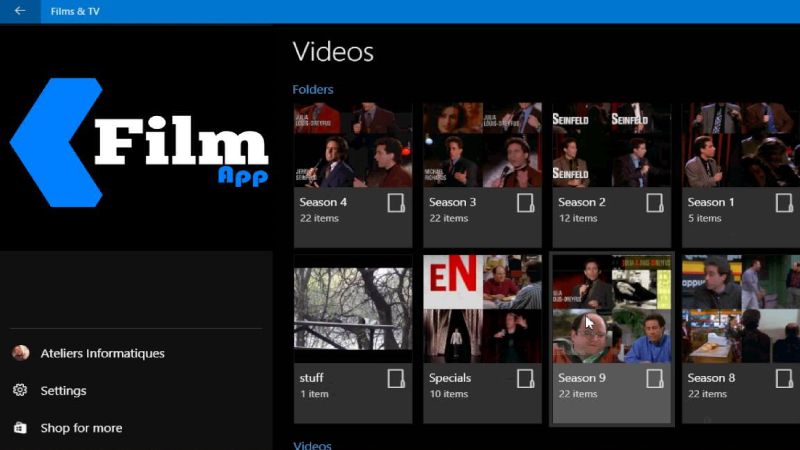
Task: Click the folder icon on Season 8 tile
Action: coord(784,379)
